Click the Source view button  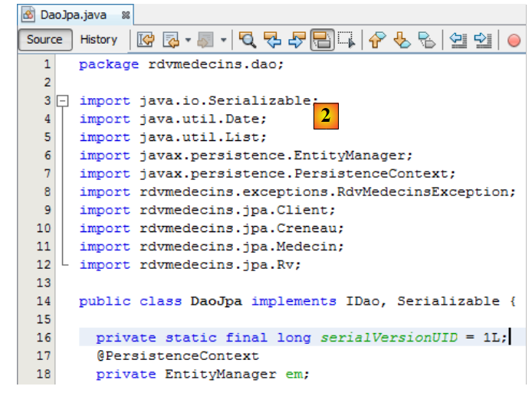44,40
